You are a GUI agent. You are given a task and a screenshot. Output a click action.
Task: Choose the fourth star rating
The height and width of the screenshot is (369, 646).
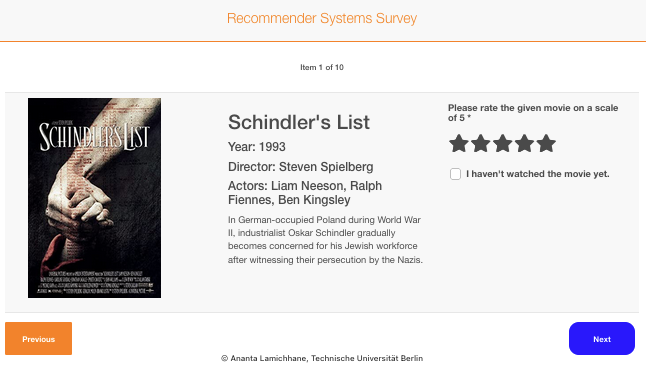[x=524, y=143]
